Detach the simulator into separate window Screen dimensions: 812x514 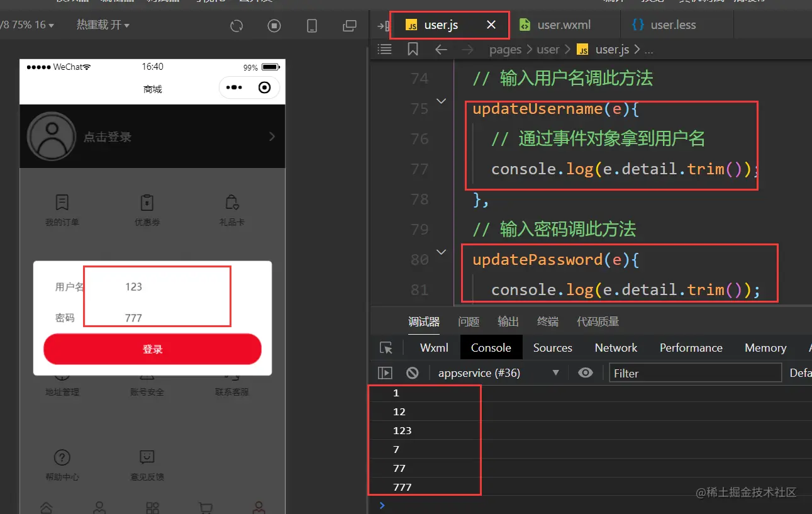(x=349, y=26)
